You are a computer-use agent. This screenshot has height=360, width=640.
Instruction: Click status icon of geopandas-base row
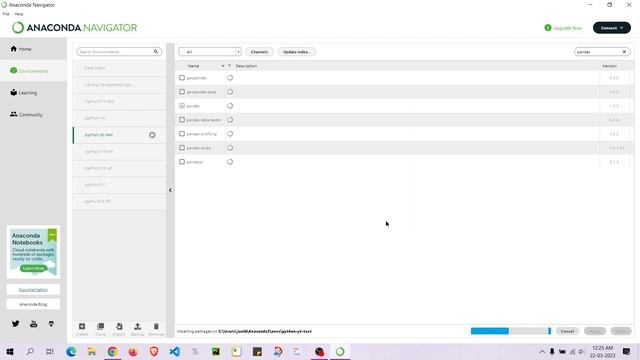click(230, 92)
